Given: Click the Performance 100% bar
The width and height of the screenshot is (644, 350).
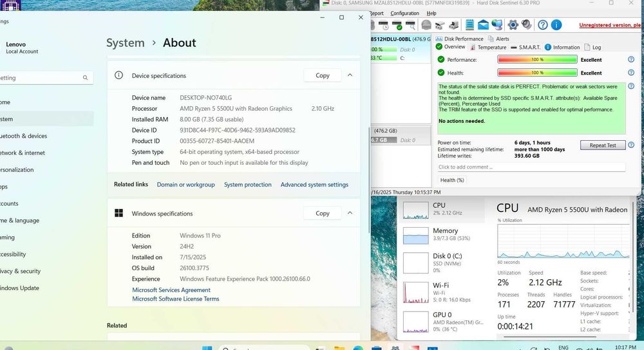Looking at the screenshot, I should (537, 59).
